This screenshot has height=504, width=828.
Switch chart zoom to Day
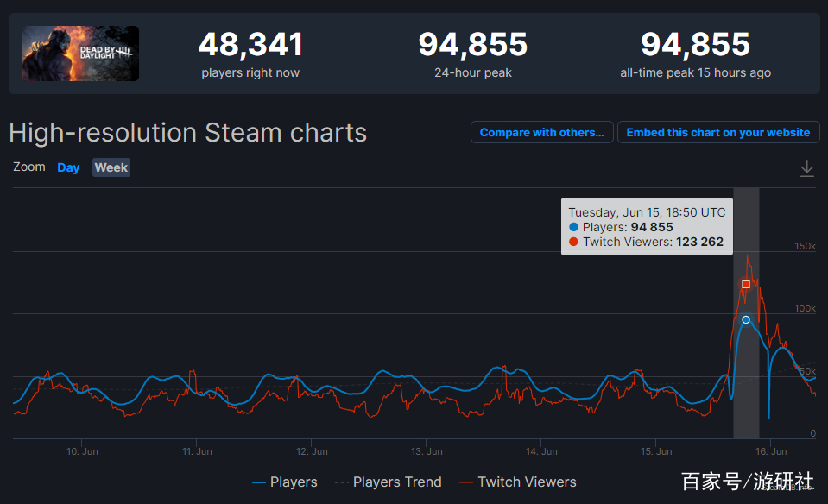(x=68, y=167)
